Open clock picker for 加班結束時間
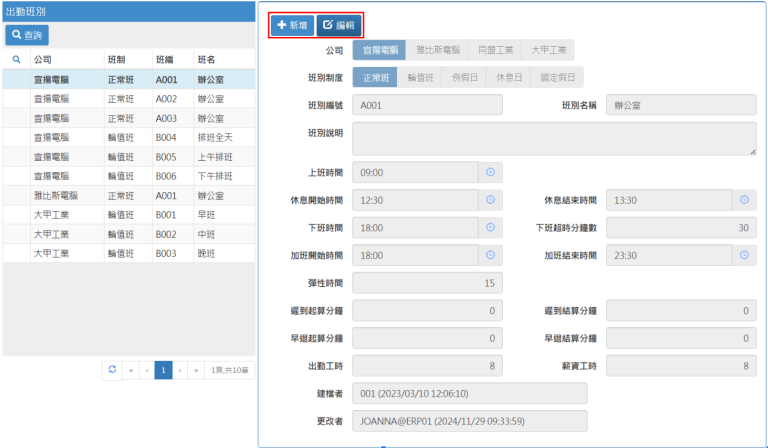 tap(744, 255)
